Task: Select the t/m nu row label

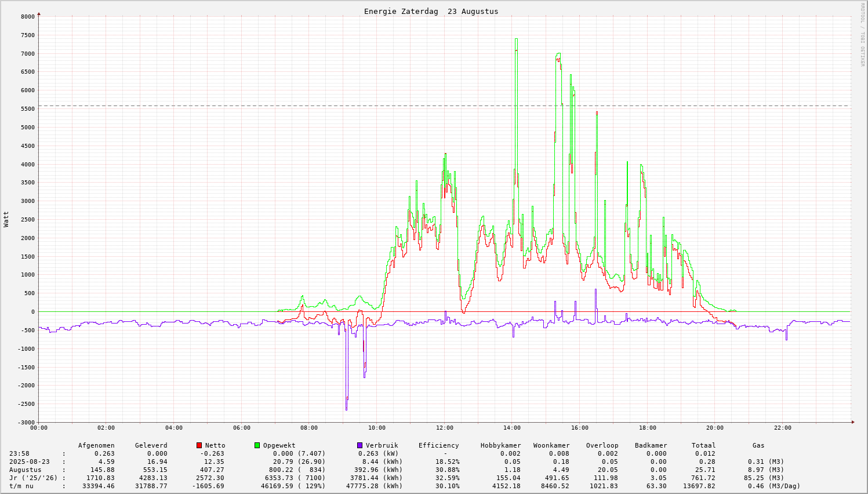Action: [x=21, y=486]
